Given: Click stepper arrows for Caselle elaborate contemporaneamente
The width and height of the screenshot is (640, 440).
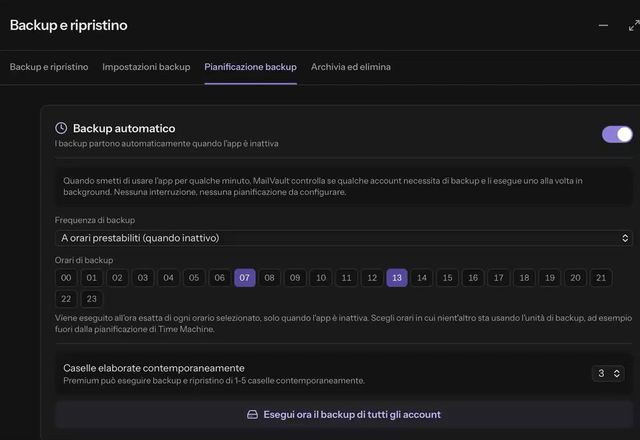Looking at the screenshot, I should (x=616, y=373).
